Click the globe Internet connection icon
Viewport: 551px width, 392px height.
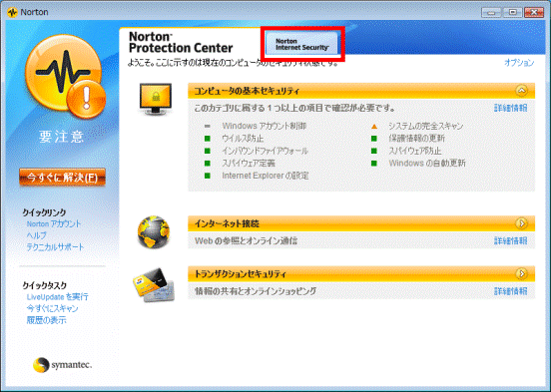point(154,232)
